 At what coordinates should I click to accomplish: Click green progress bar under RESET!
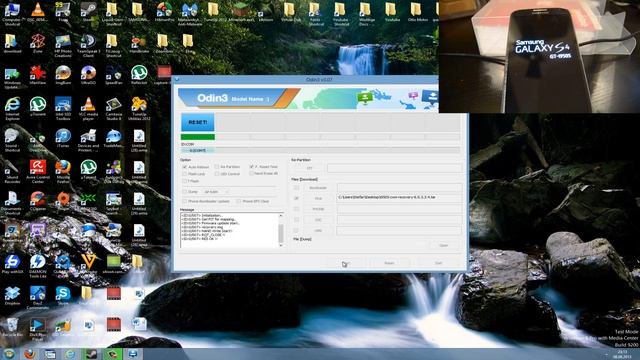198,137
